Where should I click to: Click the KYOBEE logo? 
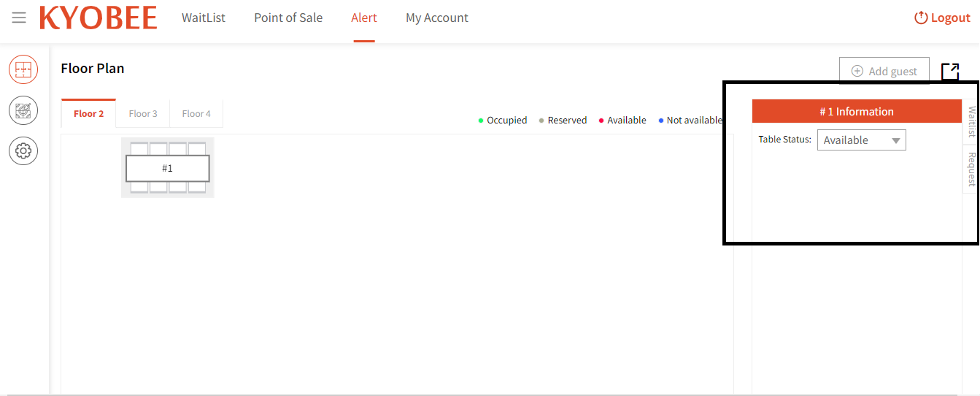click(98, 18)
